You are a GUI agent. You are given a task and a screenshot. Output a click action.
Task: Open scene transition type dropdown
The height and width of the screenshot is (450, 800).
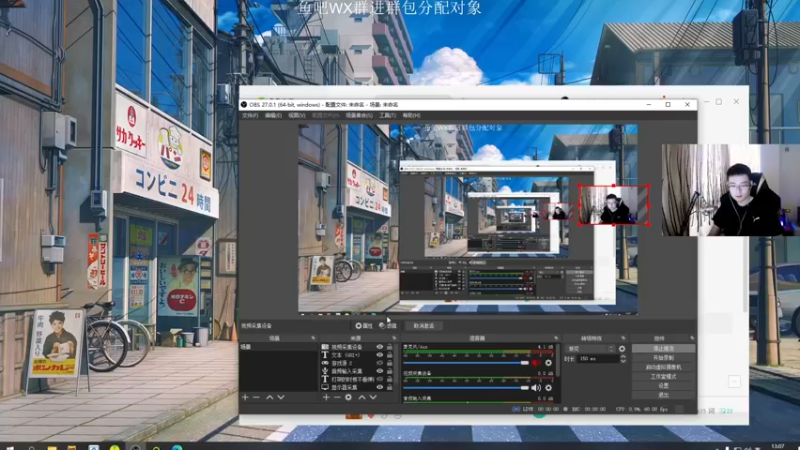[591, 349]
